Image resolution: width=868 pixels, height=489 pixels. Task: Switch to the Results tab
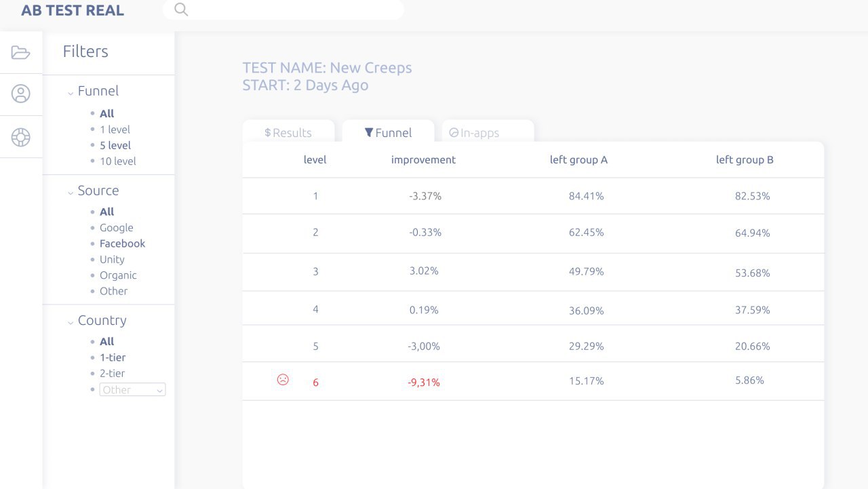pyautogui.click(x=288, y=132)
